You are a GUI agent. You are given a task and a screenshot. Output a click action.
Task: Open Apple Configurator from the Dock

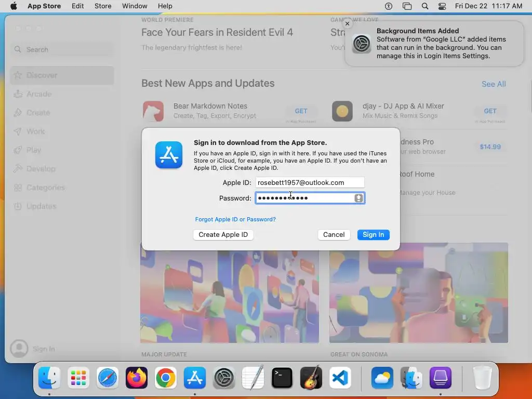click(441, 378)
